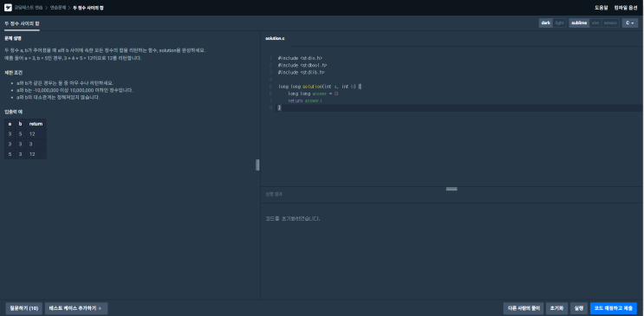Click the 두 정수 사이의 합 breadcrumb
Image resolution: width=644 pixels, height=316 pixels.
pos(88,8)
